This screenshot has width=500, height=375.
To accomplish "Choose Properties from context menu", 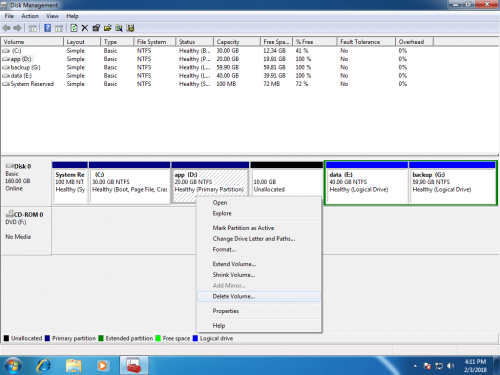I will [x=259, y=311].
